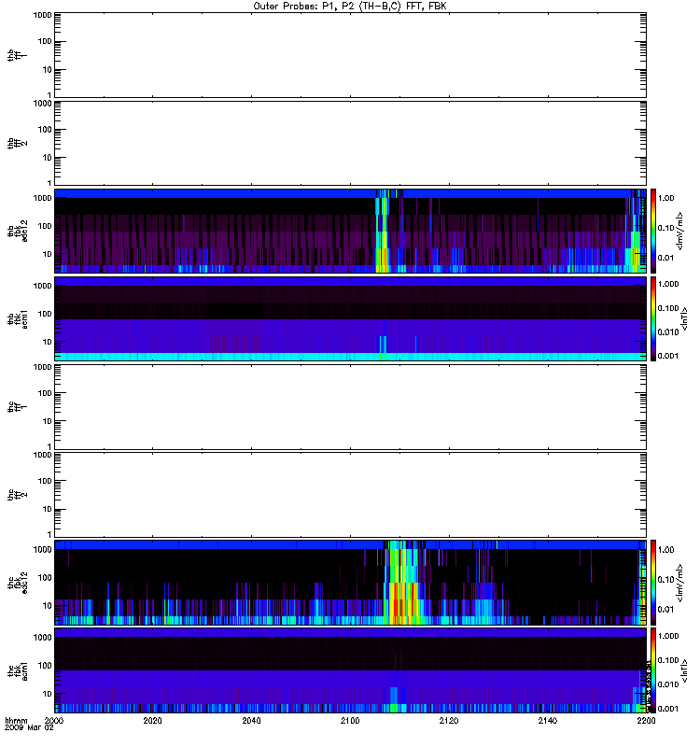Click the 2020 time axis label

[x=152, y=720]
